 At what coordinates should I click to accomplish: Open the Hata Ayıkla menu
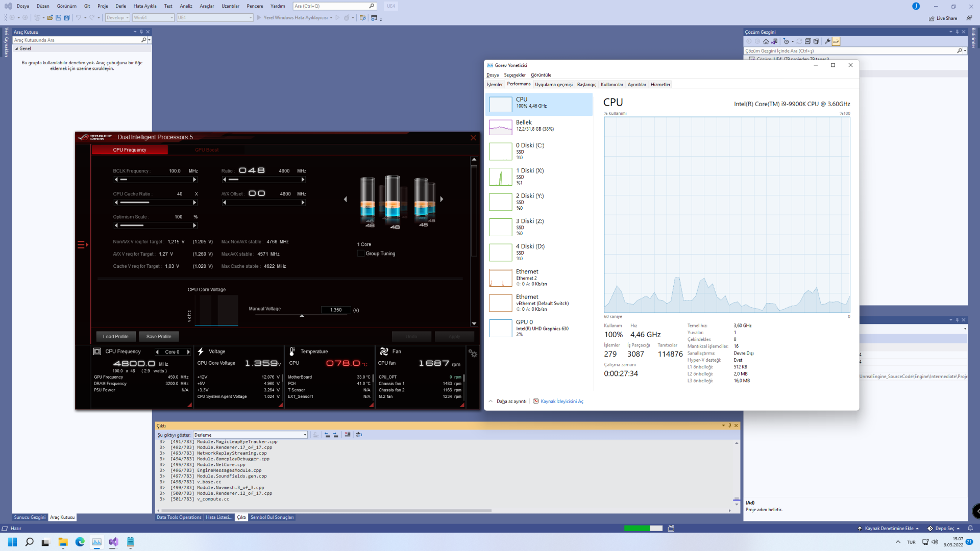coord(144,6)
